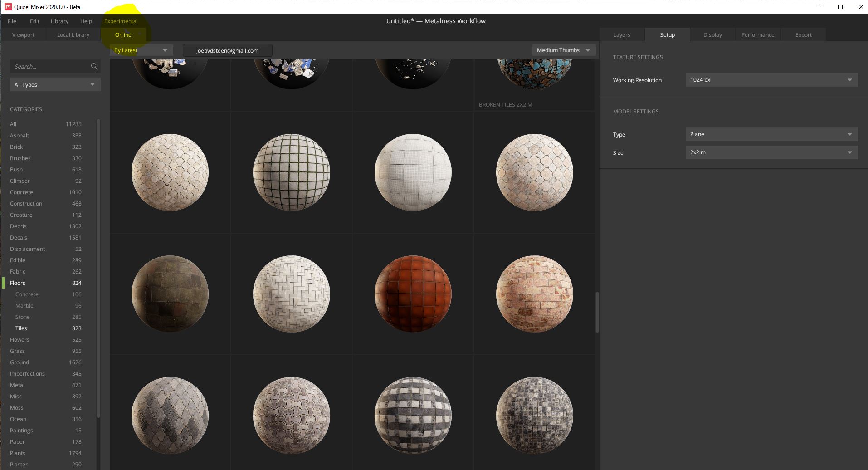Select the Online tab
The height and width of the screenshot is (470, 868).
123,34
